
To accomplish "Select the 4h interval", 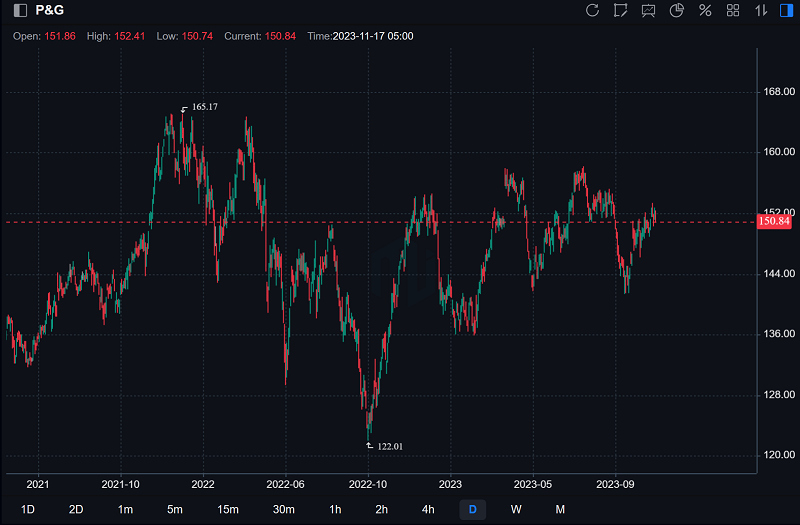I will pos(428,509).
